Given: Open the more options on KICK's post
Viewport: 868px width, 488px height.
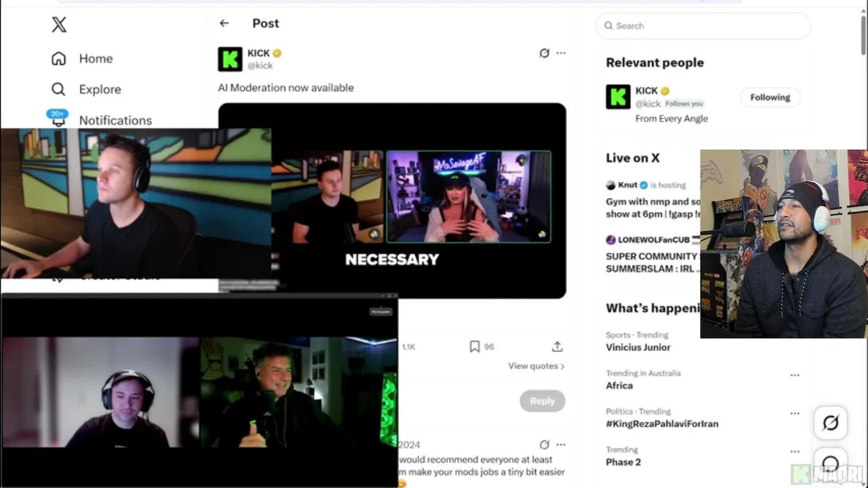Looking at the screenshot, I should pos(561,53).
